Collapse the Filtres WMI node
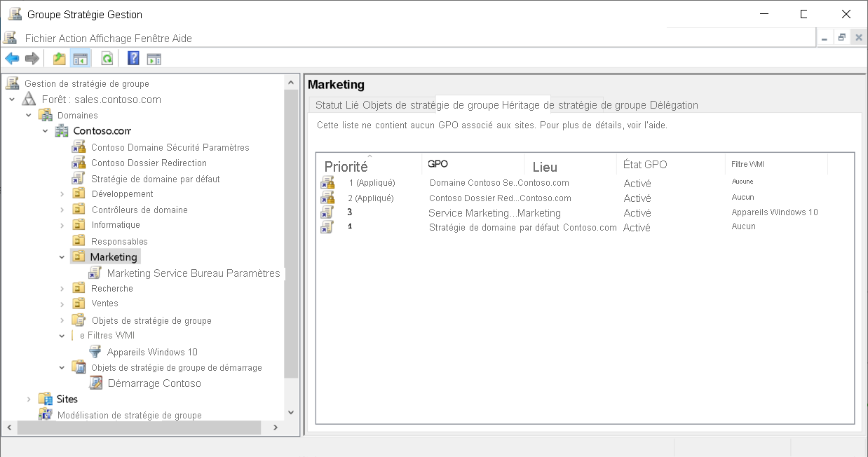868x457 pixels. [x=61, y=335]
